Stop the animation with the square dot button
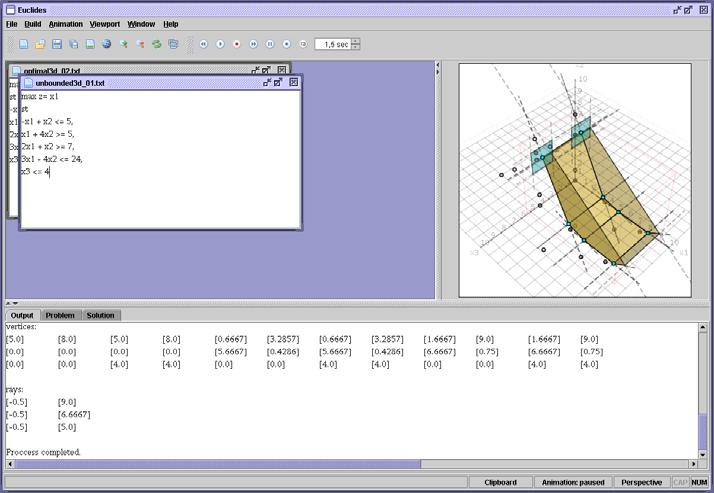This screenshot has width=714, height=493. (286, 44)
